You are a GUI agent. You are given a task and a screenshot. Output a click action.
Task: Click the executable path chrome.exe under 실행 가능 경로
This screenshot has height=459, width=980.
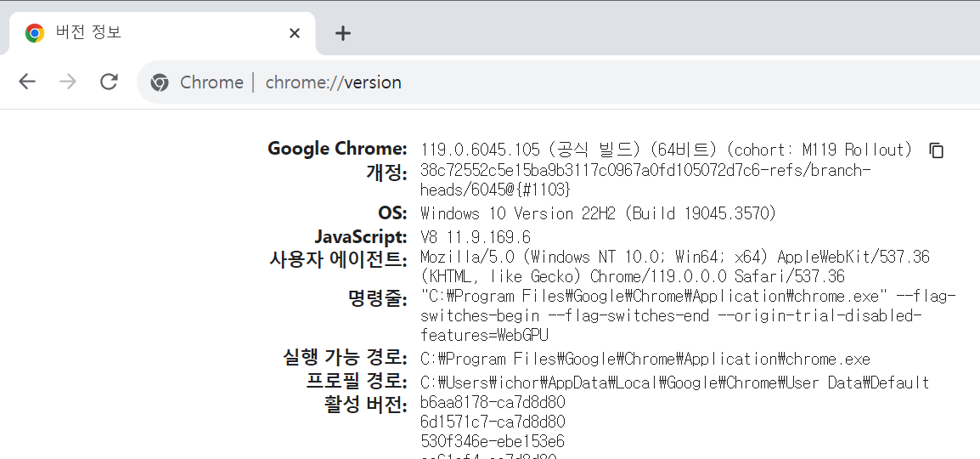[645, 359]
